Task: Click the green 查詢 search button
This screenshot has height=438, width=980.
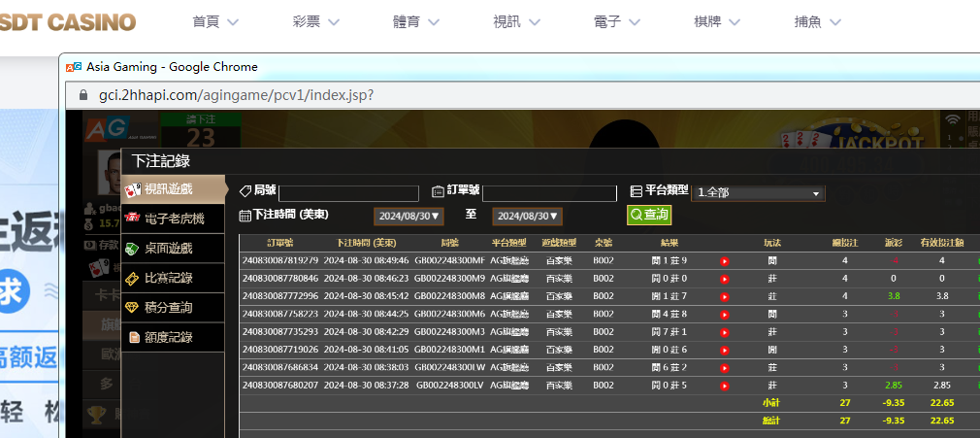Action: (x=649, y=215)
